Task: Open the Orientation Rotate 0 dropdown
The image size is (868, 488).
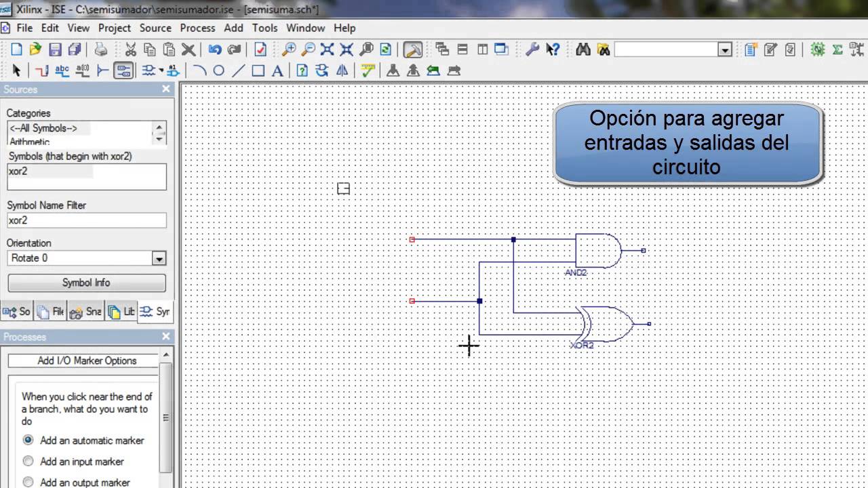Action: pyautogui.click(x=159, y=258)
